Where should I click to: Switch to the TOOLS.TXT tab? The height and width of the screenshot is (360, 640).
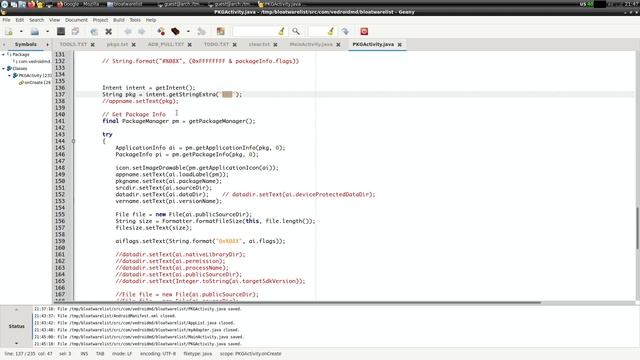[x=73, y=44]
